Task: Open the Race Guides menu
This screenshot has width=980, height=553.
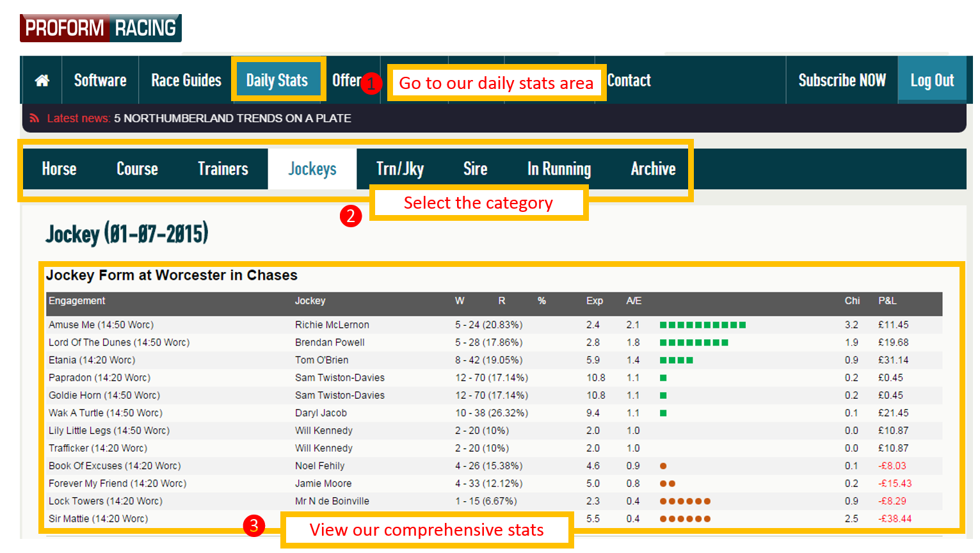Action: (x=186, y=81)
